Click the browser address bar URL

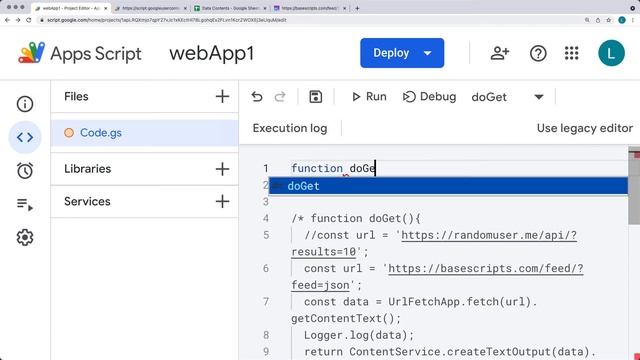pyautogui.click(x=167, y=20)
